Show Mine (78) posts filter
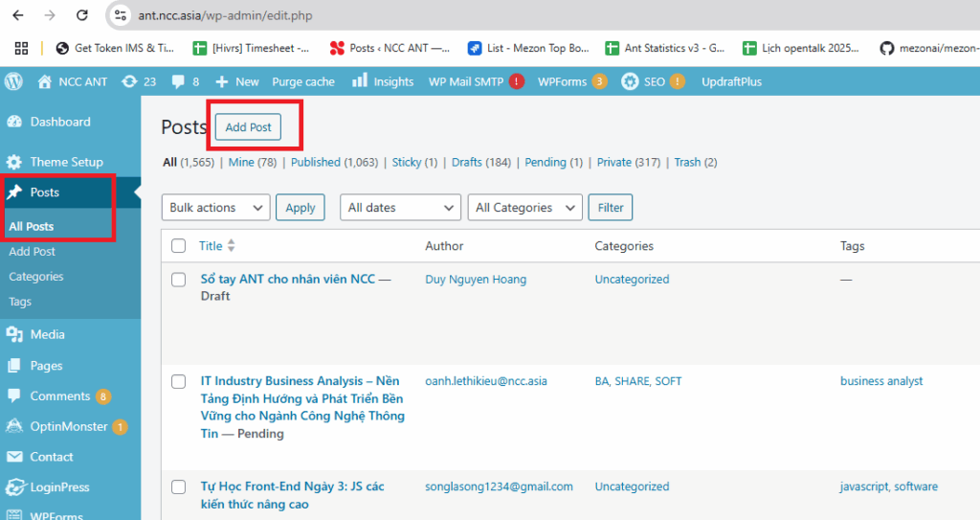Screen dimensions: 980x520 click(x=253, y=162)
